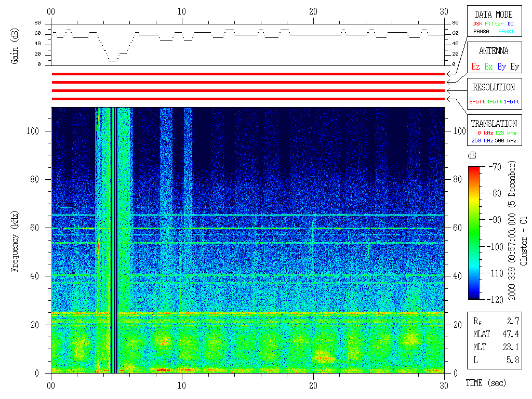
Task: Click the cyan PAN81 label
Action: pyautogui.click(x=506, y=32)
